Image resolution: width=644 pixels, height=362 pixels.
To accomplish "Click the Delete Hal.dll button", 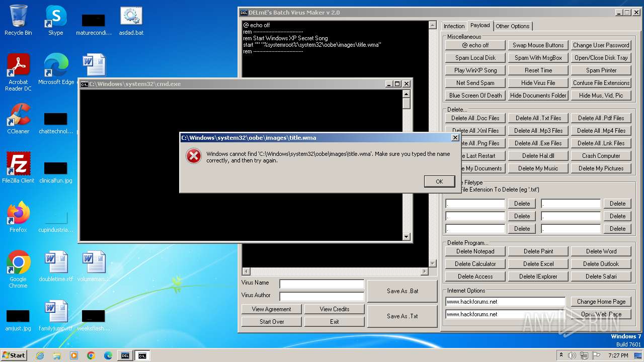I will [538, 156].
